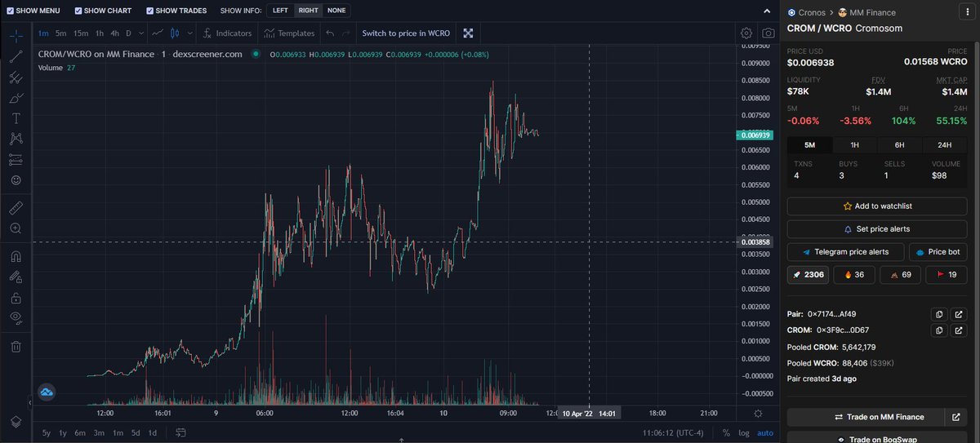Image resolution: width=980 pixels, height=443 pixels.
Task: Switch stats to the 1H tab
Action: tap(855, 145)
